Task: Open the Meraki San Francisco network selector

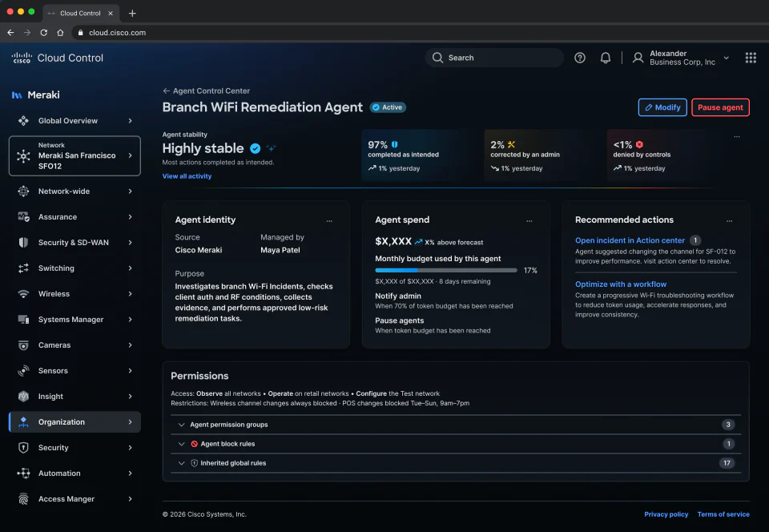Action: (74, 156)
